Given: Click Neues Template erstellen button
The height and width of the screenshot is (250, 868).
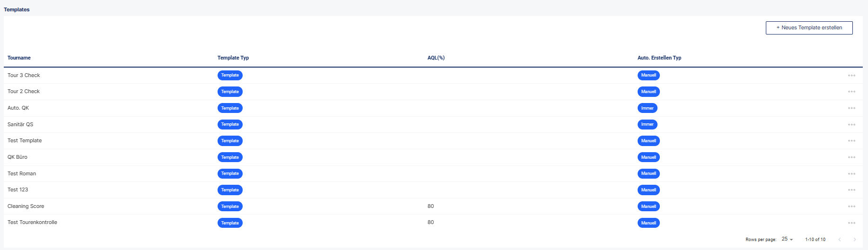Looking at the screenshot, I should tap(809, 28).
